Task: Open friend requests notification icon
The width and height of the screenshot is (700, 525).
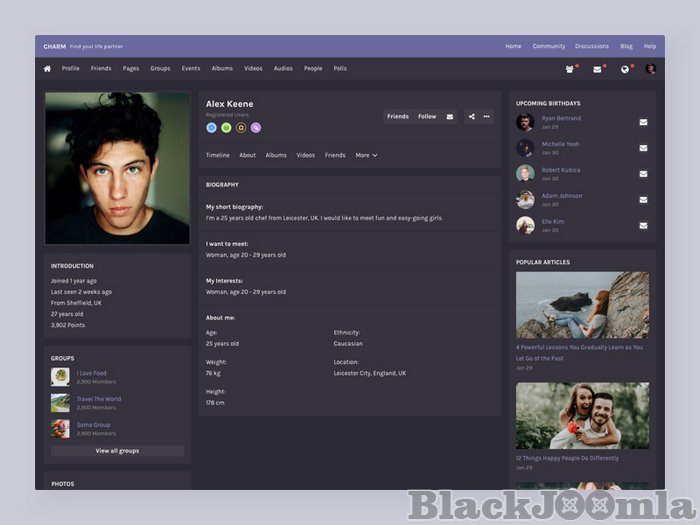Action: 569,69
